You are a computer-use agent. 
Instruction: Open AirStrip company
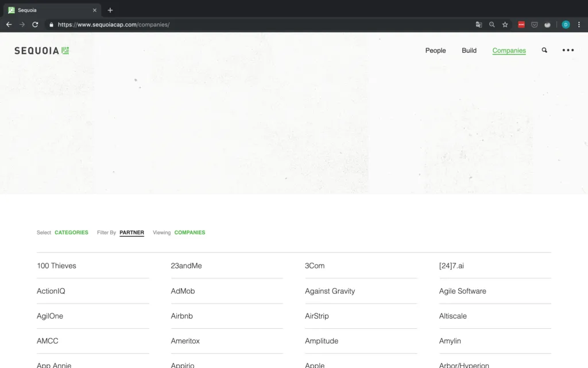(317, 316)
